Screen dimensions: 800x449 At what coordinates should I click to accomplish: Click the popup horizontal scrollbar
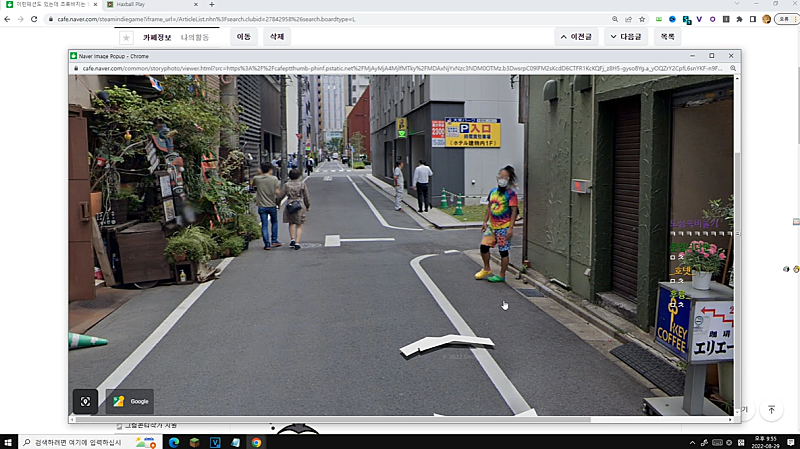pyautogui.click(x=333, y=420)
